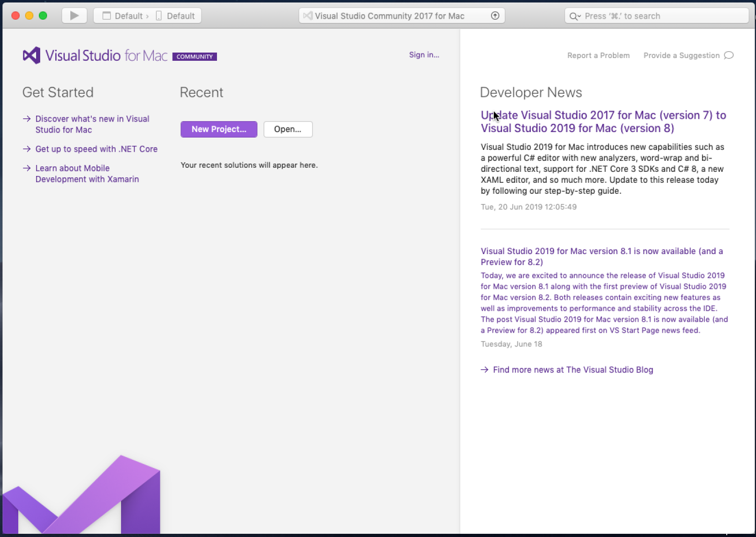This screenshot has width=756, height=537.
Task: Click Find more news at Visual Studio Blog
Action: [572, 370]
